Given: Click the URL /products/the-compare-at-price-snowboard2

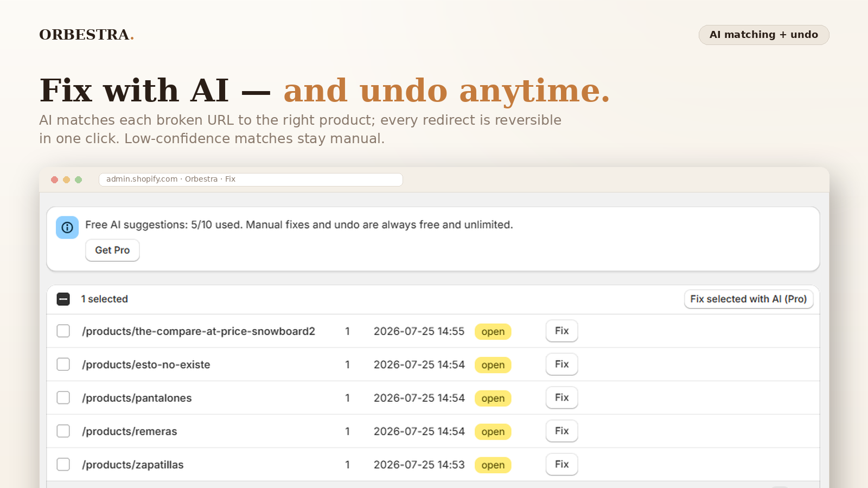Looking at the screenshot, I should pos(199,331).
